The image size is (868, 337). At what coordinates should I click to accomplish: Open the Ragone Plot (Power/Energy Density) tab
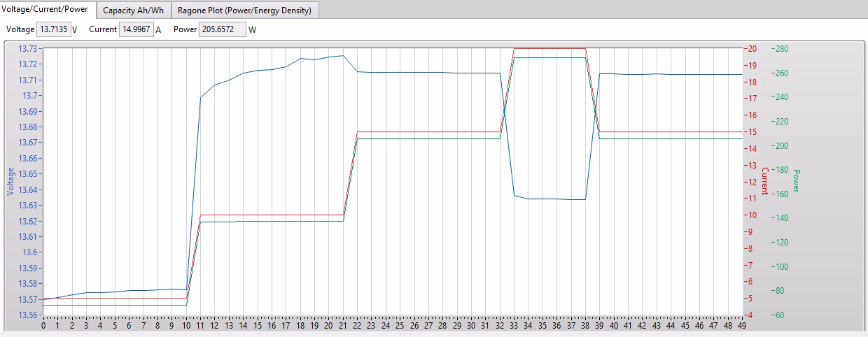point(244,10)
